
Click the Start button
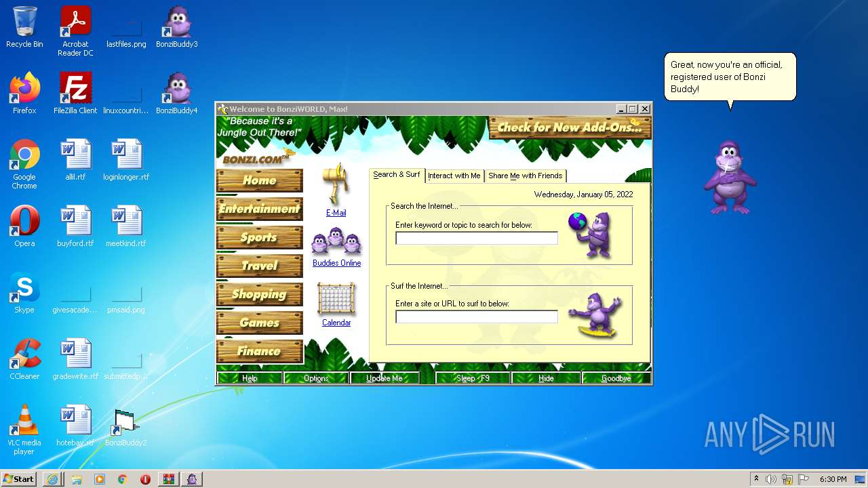[x=19, y=479]
